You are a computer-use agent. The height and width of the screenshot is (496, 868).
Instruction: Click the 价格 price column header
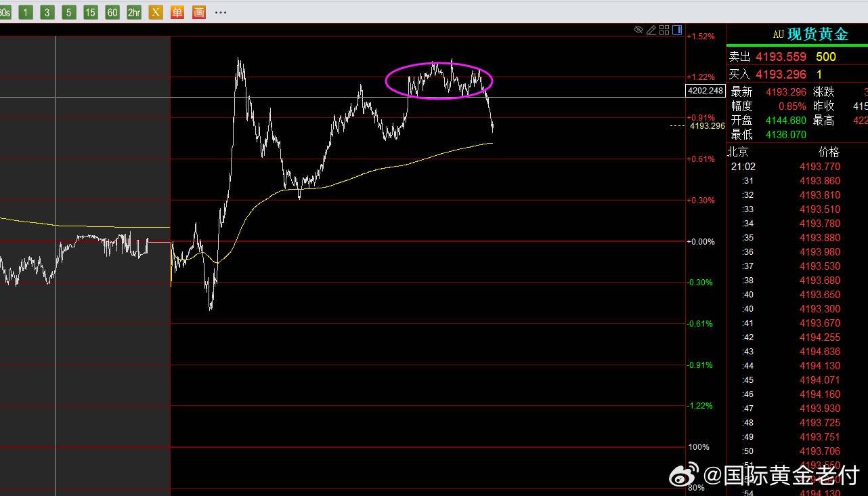tap(829, 152)
